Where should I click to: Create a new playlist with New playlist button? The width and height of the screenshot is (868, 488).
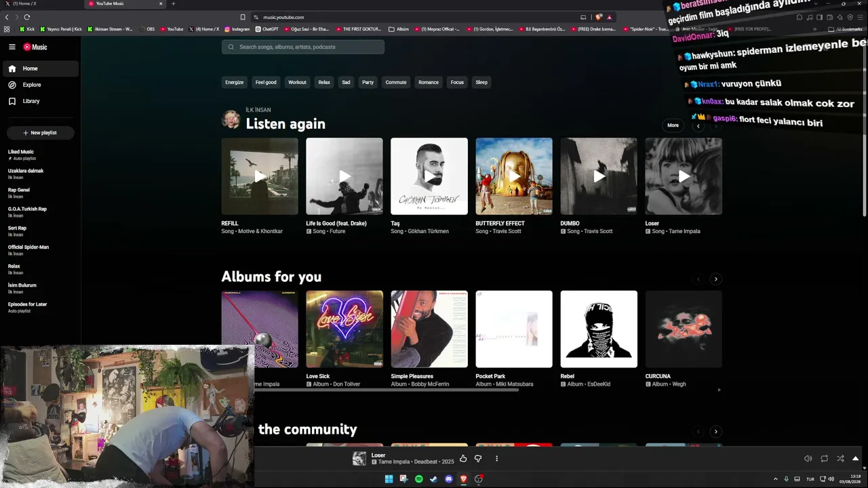click(40, 133)
